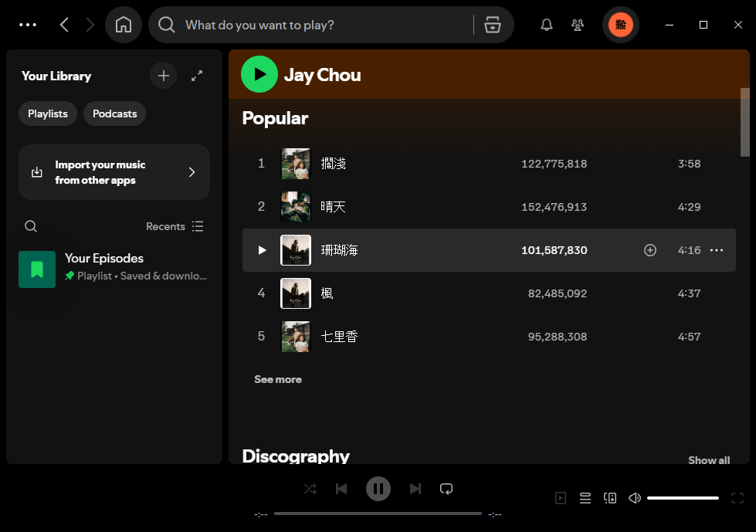The width and height of the screenshot is (756, 532).
Task: Filter library by Podcasts
Action: [x=114, y=113]
